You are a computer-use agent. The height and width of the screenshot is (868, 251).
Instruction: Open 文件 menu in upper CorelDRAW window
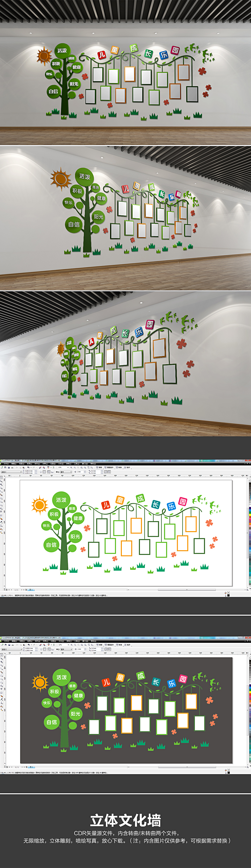click(x=6, y=464)
